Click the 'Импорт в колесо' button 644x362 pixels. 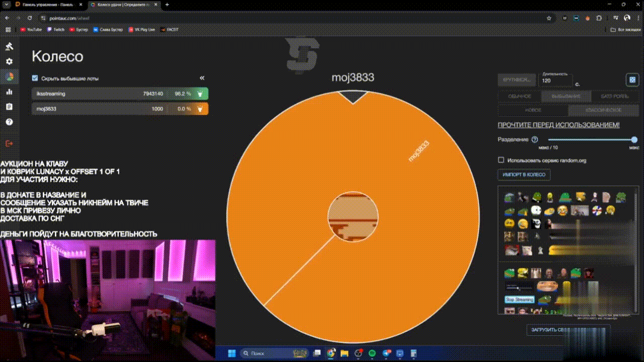(x=524, y=175)
